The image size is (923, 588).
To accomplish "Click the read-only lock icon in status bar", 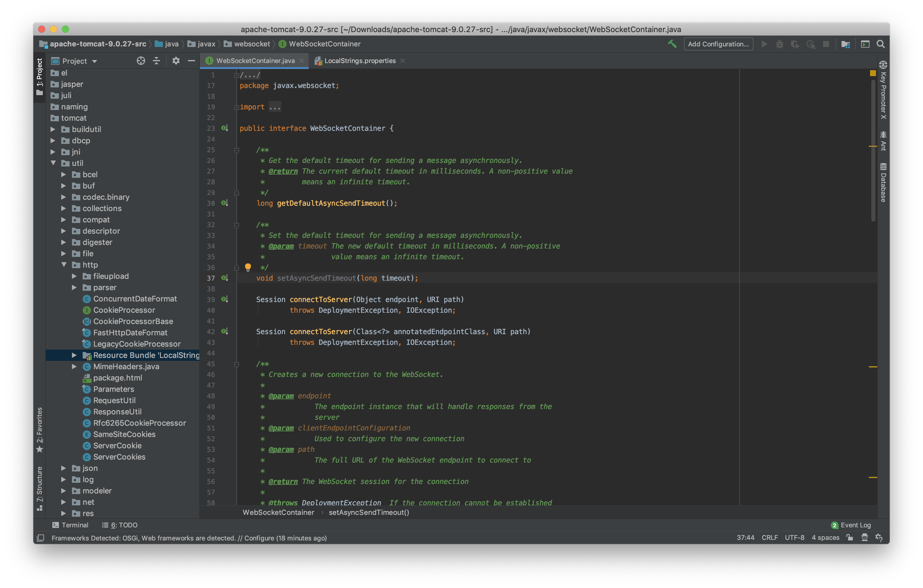I will [850, 537].
